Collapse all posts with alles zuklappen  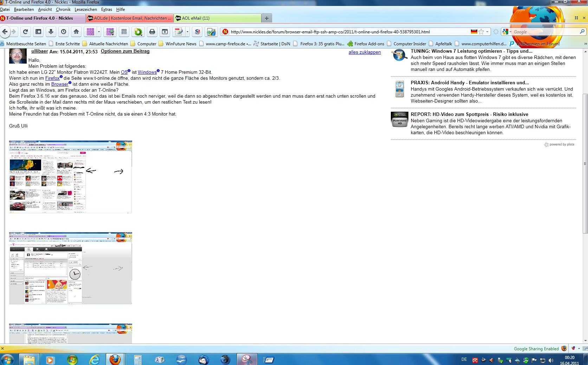364,52
